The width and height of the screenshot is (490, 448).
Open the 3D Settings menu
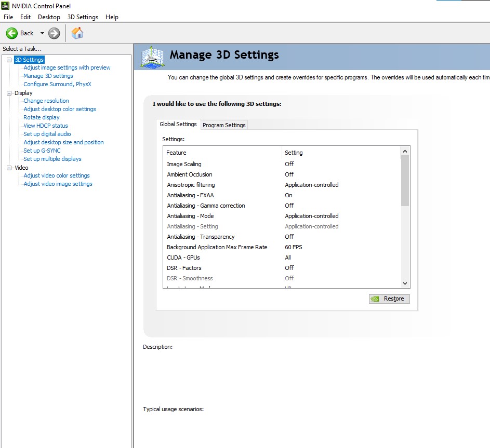(x=83, y=17)
